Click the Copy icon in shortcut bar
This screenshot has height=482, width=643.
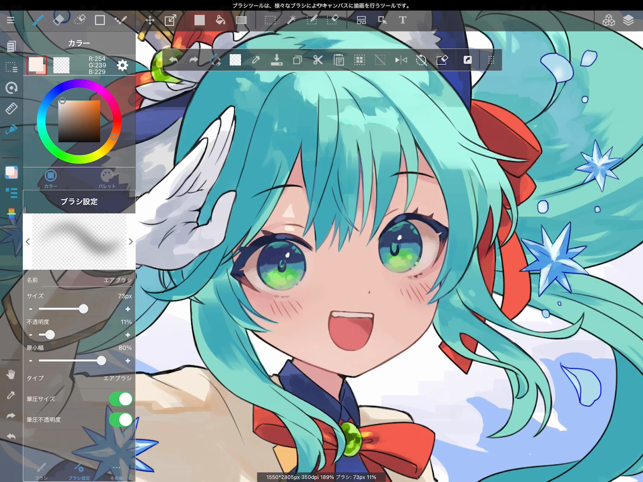tap(297, 60)
